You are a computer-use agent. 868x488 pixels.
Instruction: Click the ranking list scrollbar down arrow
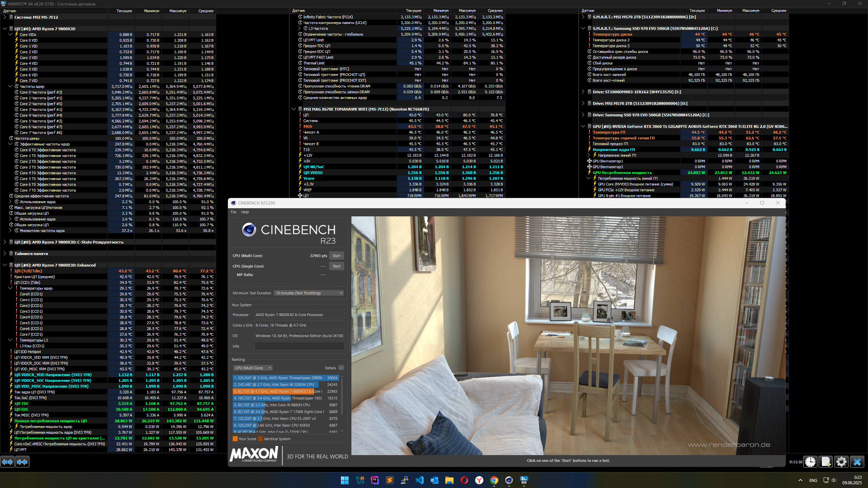342,431
